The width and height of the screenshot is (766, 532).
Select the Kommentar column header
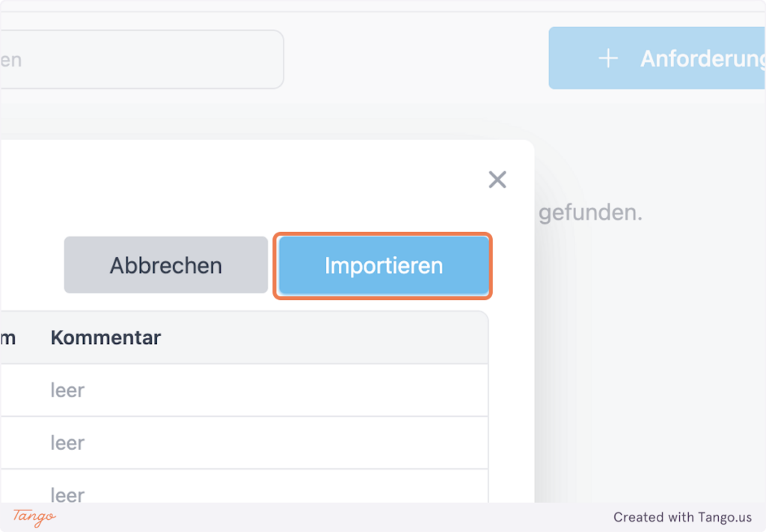click(105, 337)
